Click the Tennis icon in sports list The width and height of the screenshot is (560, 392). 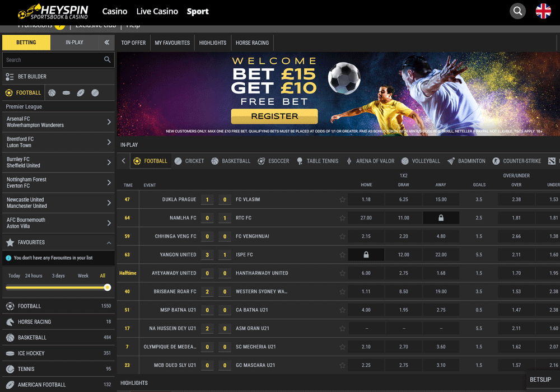[10, 369]
